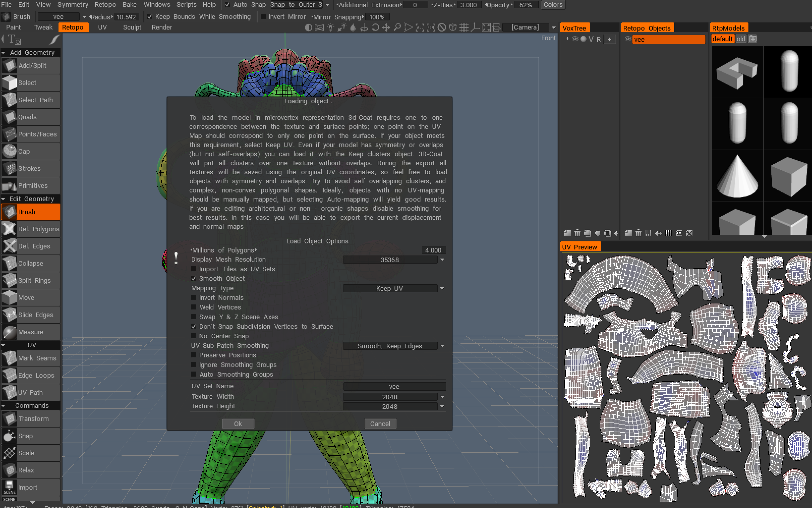Open the Symmetry menu
Screen dimensions: 812x508
click(73, 5)
